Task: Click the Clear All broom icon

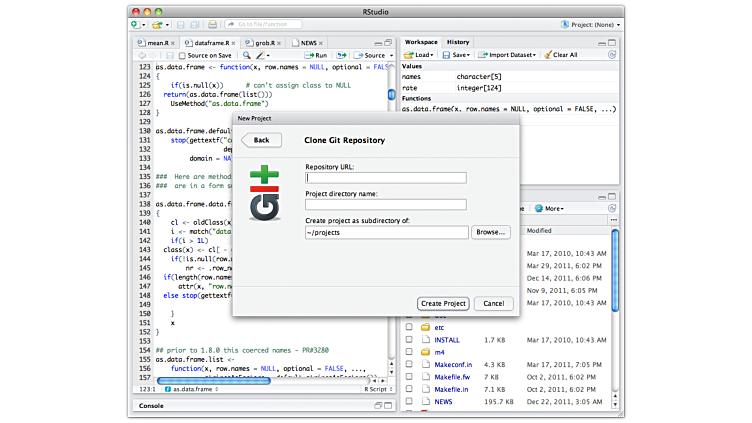Action: [x=546, y=55]
